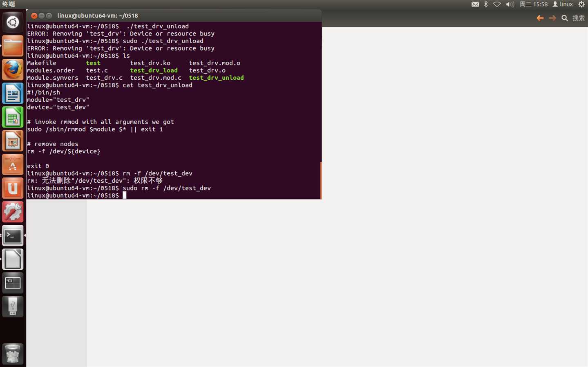Viewport: 588px width, 367px height.
Task: Open the sound volume indicator
Action: pyautogui.click(x=510, y=4)
